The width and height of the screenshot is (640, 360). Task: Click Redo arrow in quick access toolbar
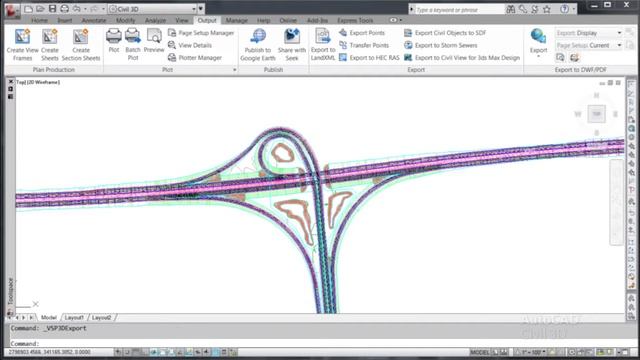(94, 9)
